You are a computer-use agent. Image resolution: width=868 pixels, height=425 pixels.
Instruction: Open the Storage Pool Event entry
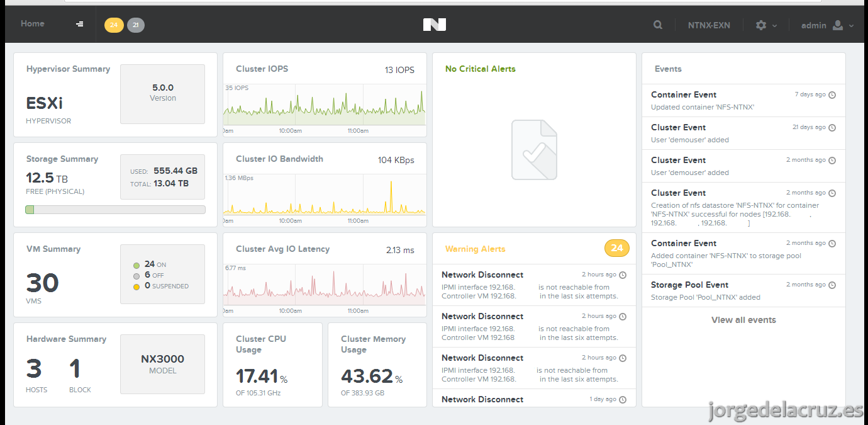pyautogui.click(x=743, y=291)
